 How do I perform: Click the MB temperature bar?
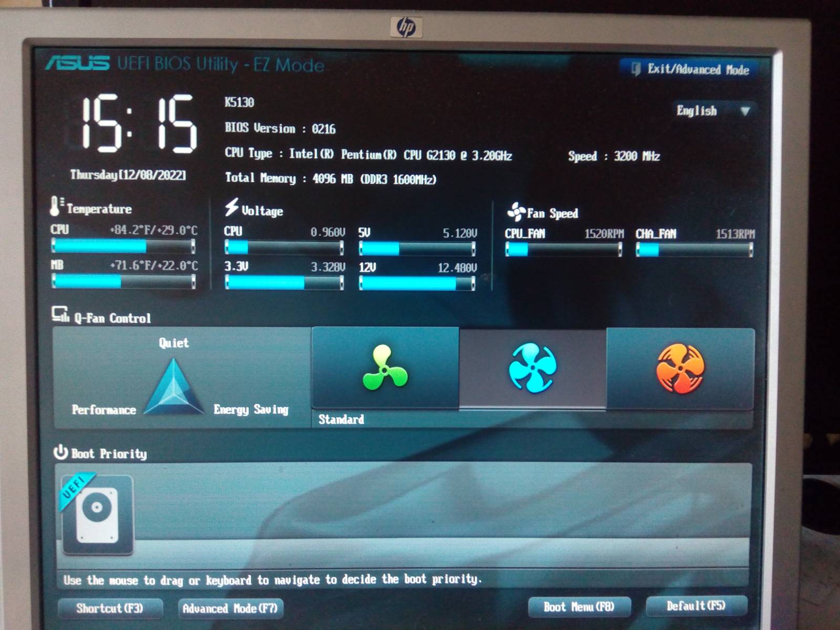(x=123, y=282)
